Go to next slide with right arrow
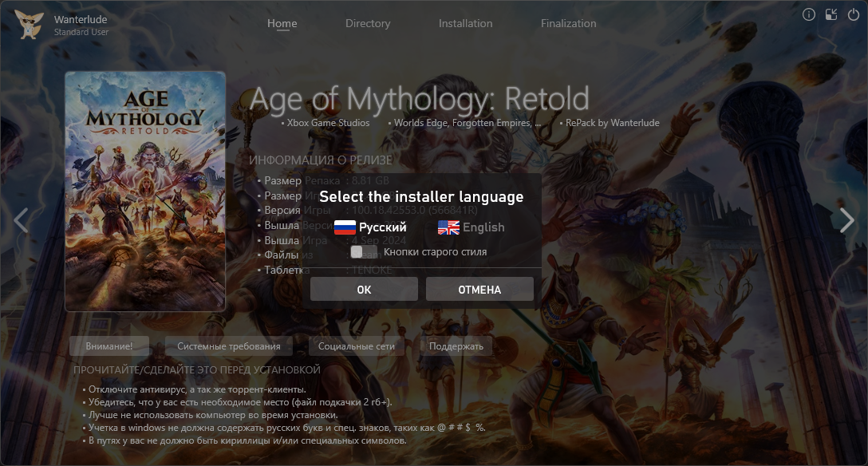This screenshot has width=868, height=466. (846, 220)
